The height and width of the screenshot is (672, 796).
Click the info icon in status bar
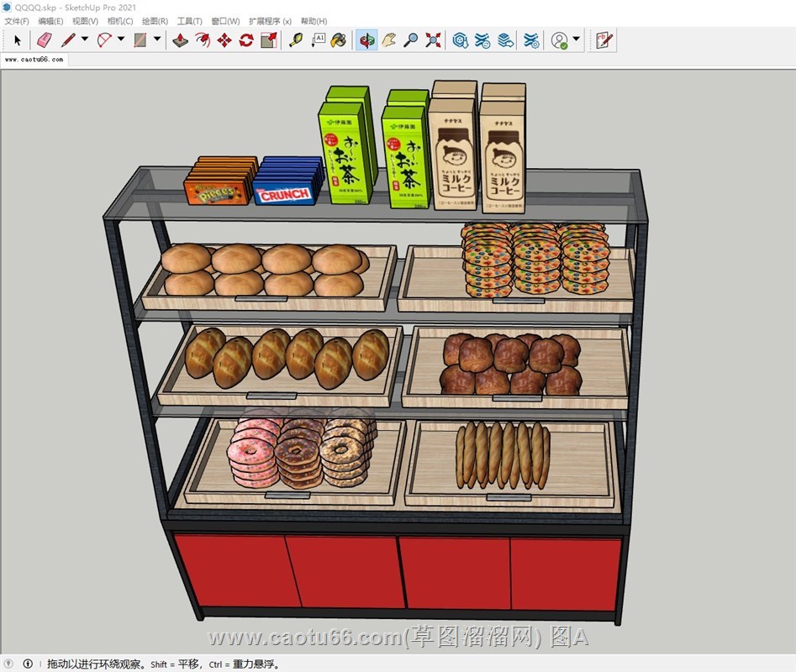coord(28,664)
